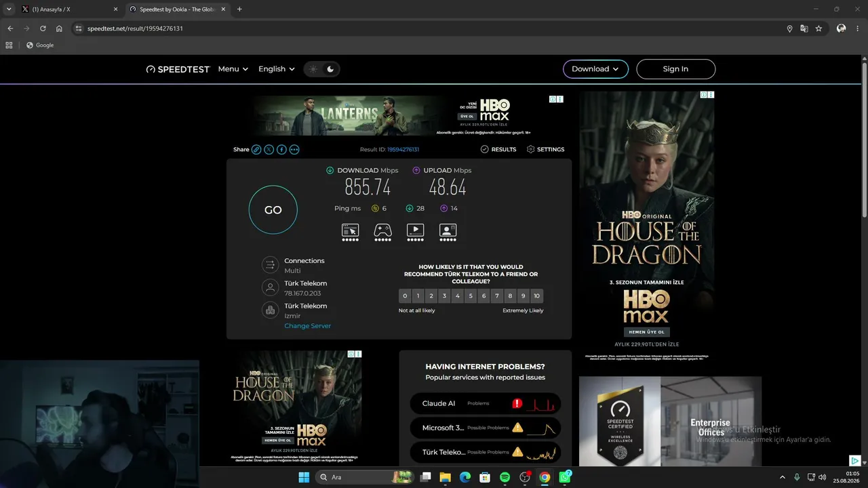
Task: Rate recommendation score 8
Action: [x=510, y=296]
